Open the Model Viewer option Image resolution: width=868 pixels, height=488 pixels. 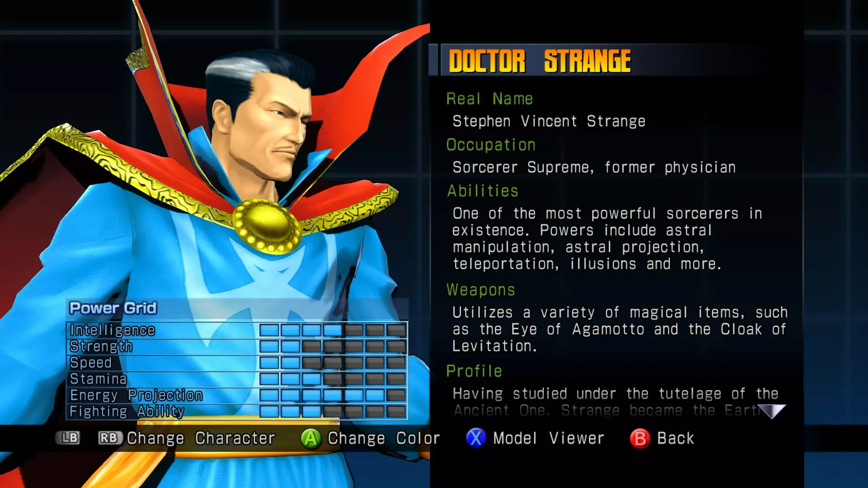coord(548,438)
